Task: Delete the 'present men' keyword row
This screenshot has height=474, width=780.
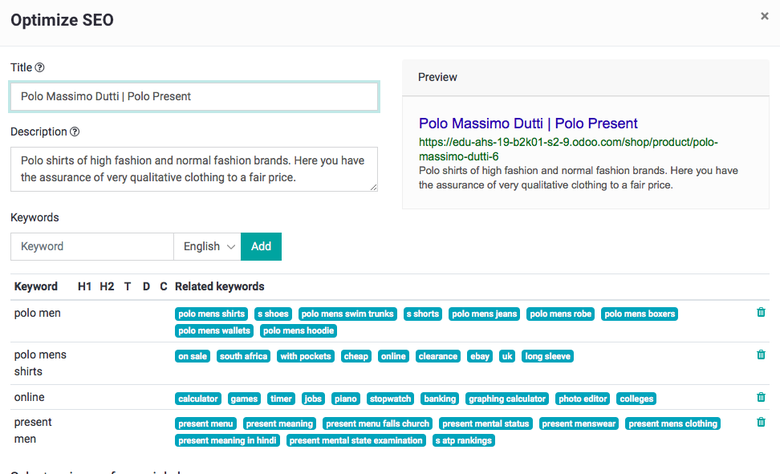Action: (761, 422)
